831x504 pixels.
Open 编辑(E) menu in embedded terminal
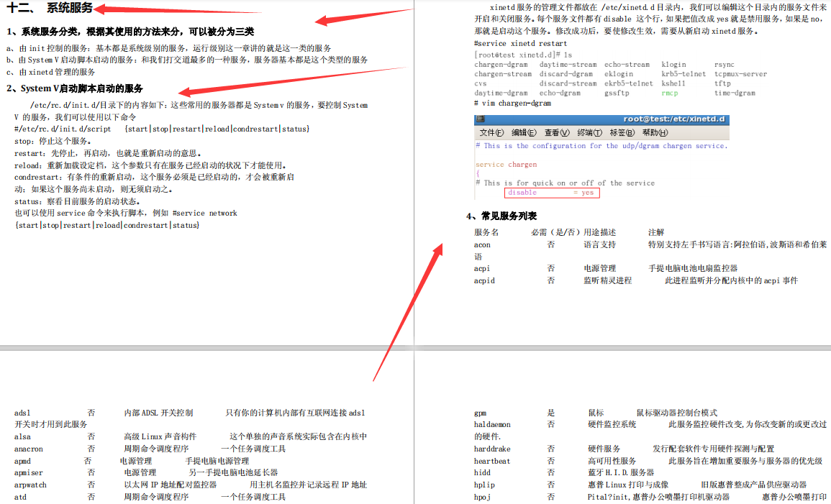(x=524, y=132)
